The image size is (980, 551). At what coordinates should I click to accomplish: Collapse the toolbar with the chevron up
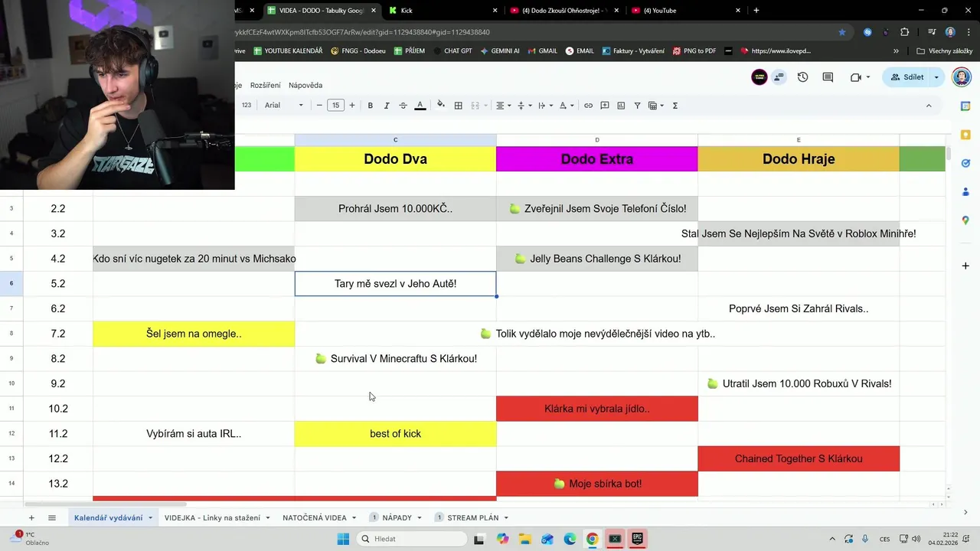[x=929, y=106]
